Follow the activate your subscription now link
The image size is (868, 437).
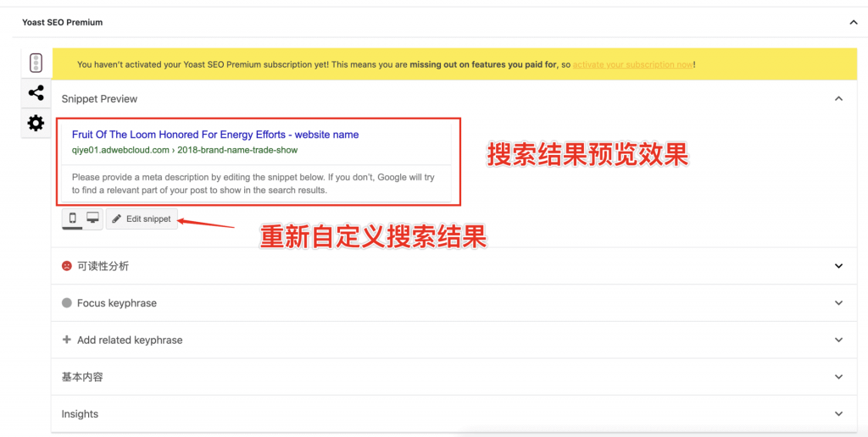[x=632, y=64]
